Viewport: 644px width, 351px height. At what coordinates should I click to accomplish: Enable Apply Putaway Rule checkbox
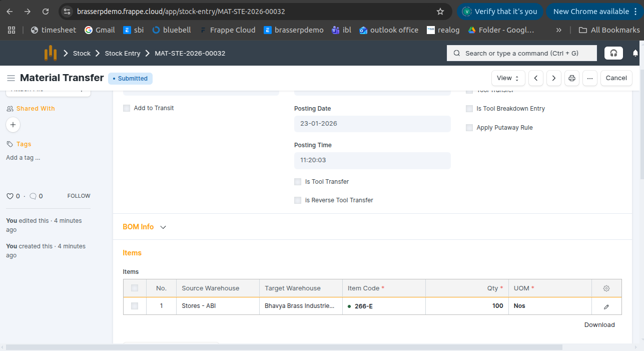(x=469, y=128)
